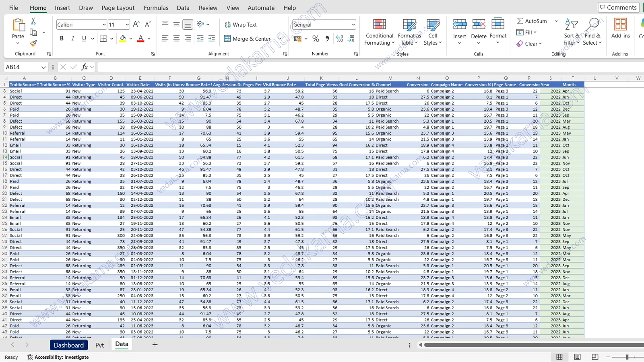
Task: Click the Copy icon in Clipboard
Action: pos(33,32)
